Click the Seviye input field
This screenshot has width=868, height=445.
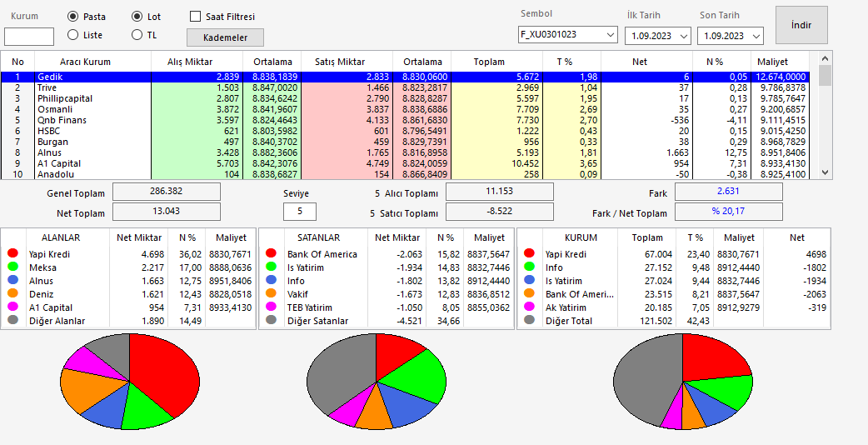click(x=300, y=212)
